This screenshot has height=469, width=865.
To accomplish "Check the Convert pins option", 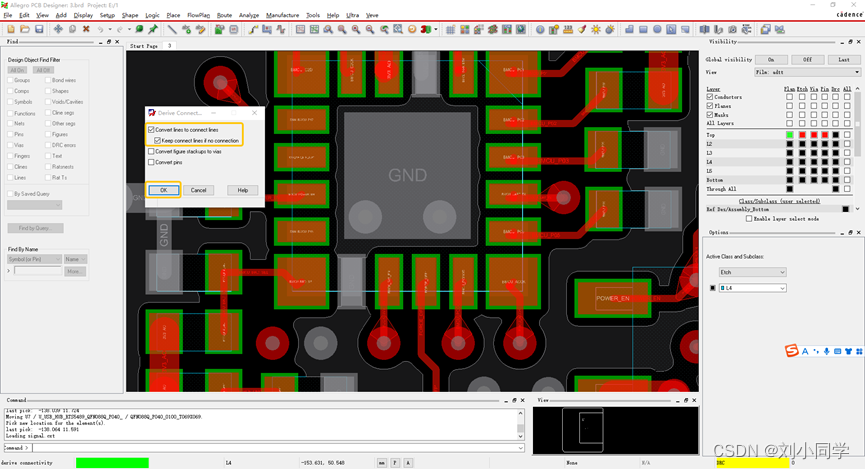I will click(151, 162).
